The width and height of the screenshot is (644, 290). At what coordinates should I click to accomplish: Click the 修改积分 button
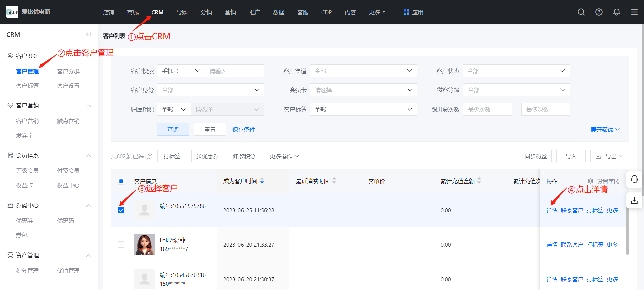(x=244, y=156)
